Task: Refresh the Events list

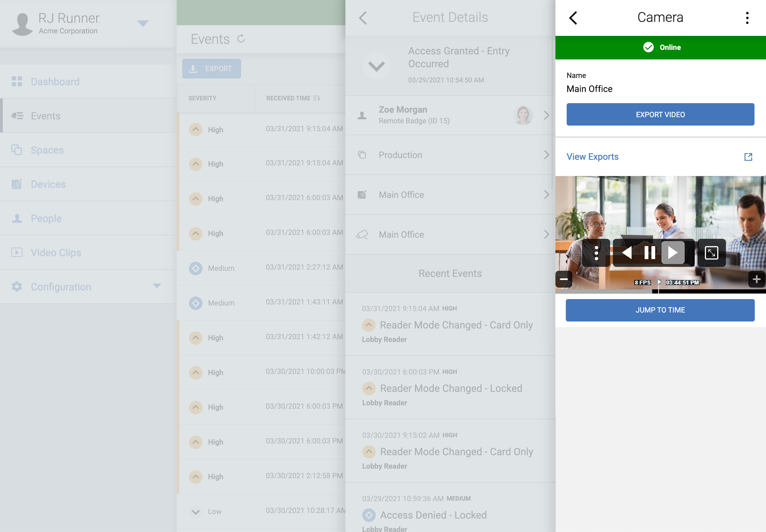Action: pos(241,39)
